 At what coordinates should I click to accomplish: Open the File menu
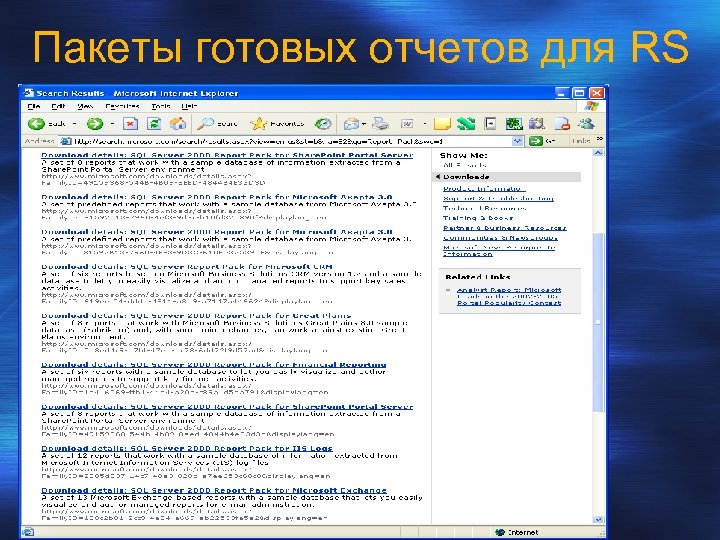tap(34, 106)
